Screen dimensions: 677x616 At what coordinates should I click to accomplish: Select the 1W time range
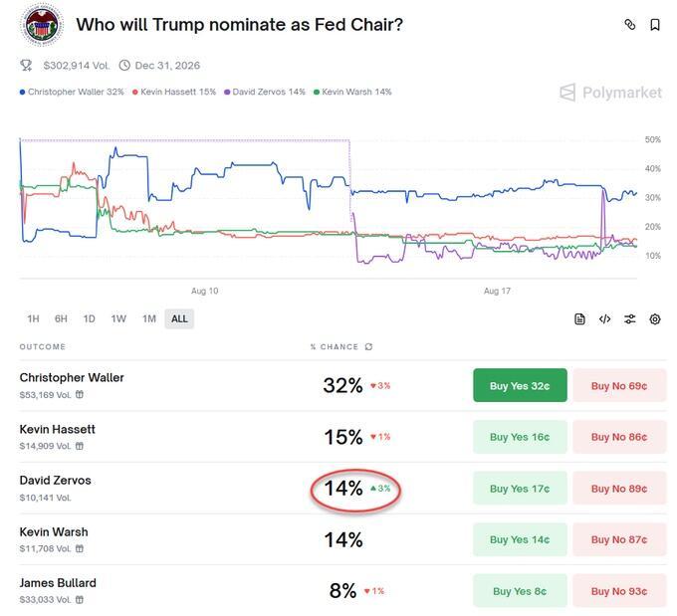coord(118,319)
